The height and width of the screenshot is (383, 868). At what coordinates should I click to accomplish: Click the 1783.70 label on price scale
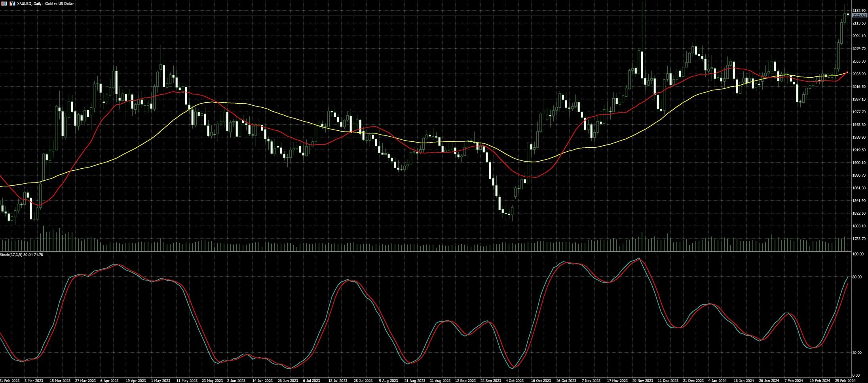click(859, 239)
